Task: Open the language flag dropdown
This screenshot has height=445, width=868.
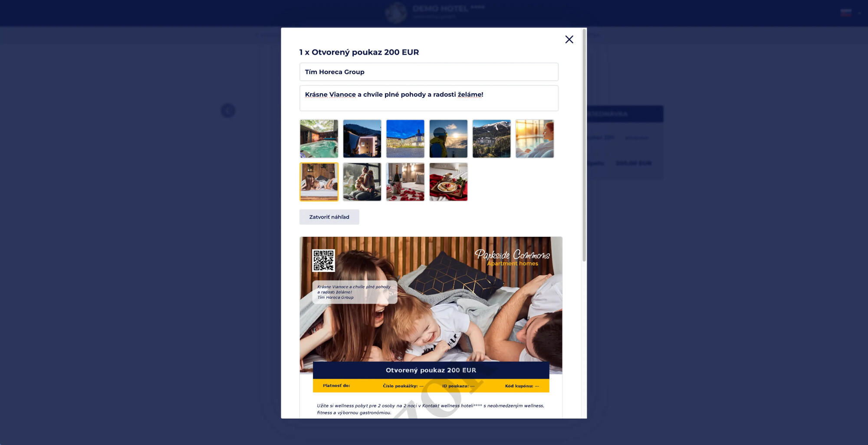Action: [x=850, y=13]
